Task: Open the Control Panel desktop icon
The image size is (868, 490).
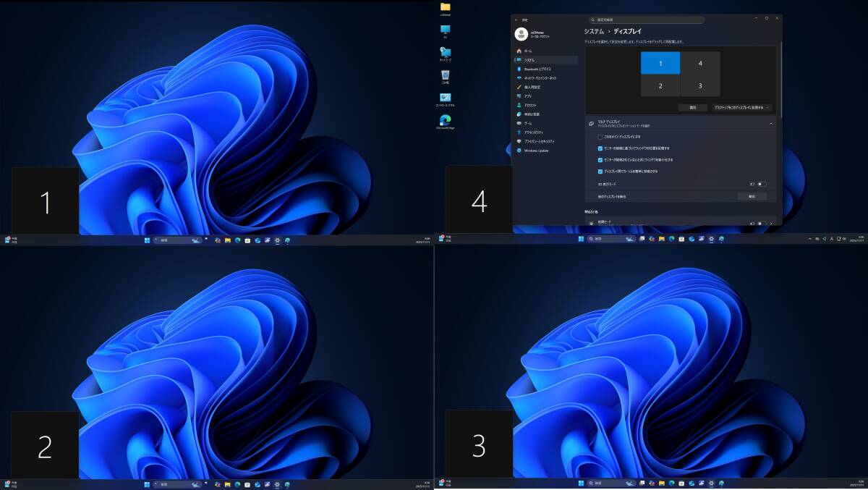Action: coord(446,98)
